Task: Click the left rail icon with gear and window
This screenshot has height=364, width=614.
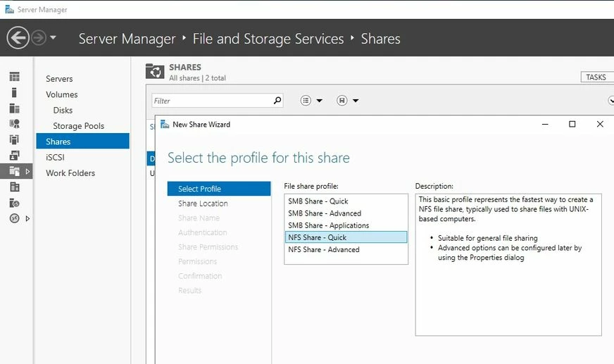Action: [15, 203]
